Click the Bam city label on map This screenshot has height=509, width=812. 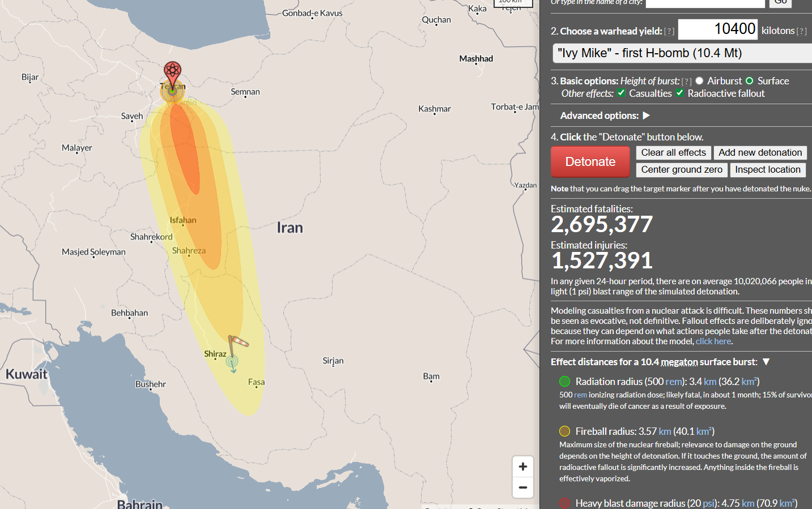(431, 377)
